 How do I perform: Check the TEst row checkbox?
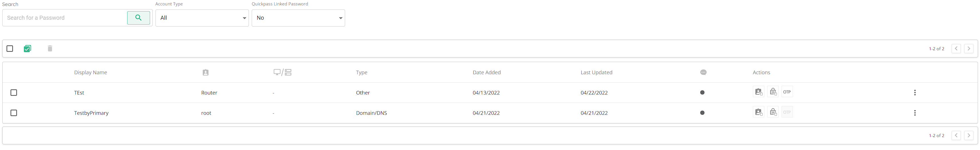[14, 93]
